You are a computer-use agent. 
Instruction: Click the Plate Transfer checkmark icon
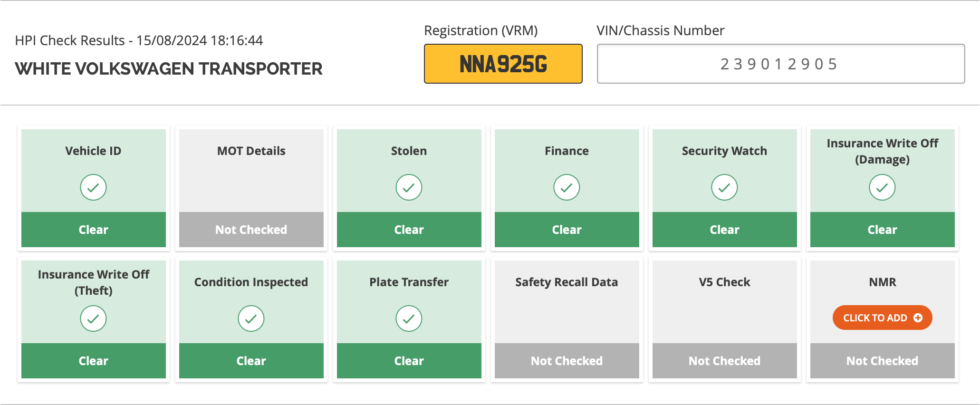click(409, 318)
